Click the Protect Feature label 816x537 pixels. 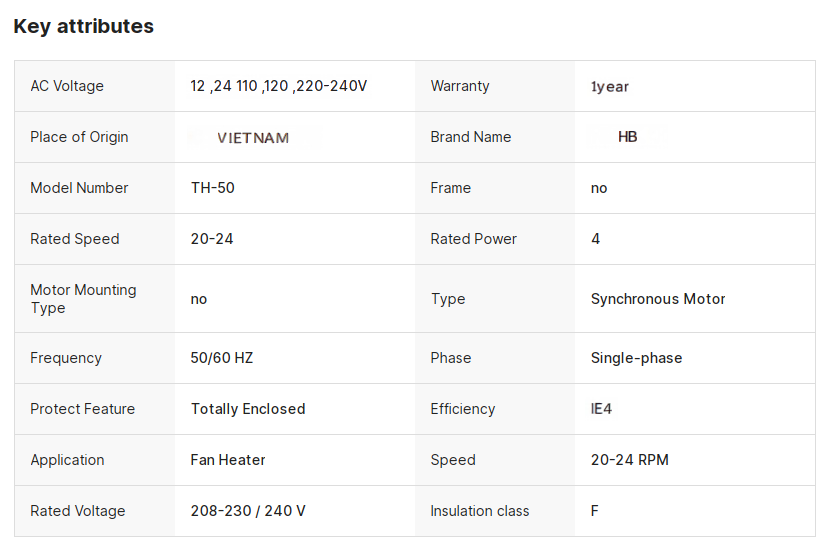pyautogui.click(x=82, y=409)
